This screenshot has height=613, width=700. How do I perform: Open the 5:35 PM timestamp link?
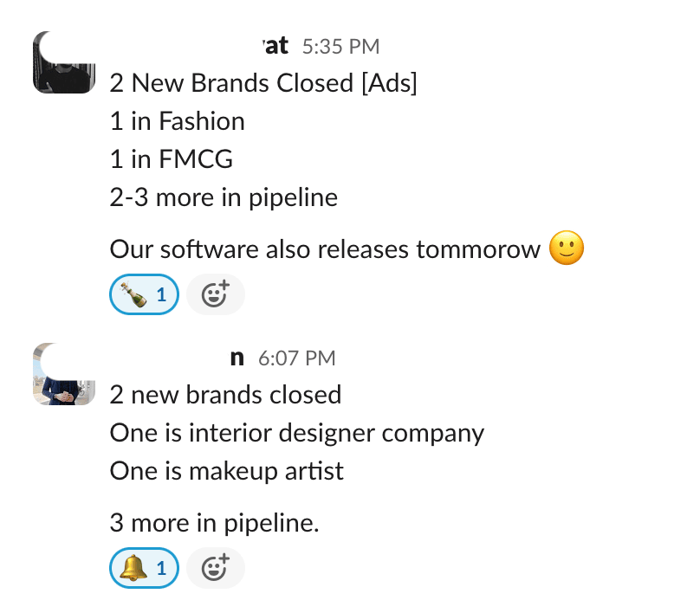[340, 47]
